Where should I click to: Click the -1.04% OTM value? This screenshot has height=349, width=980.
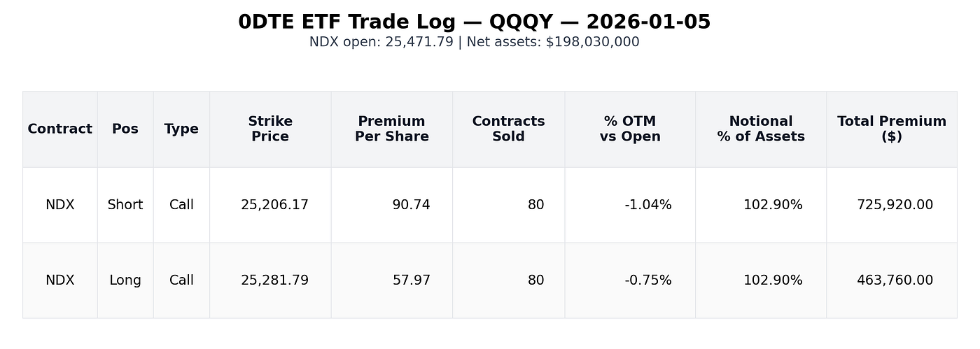click(647, 205)
